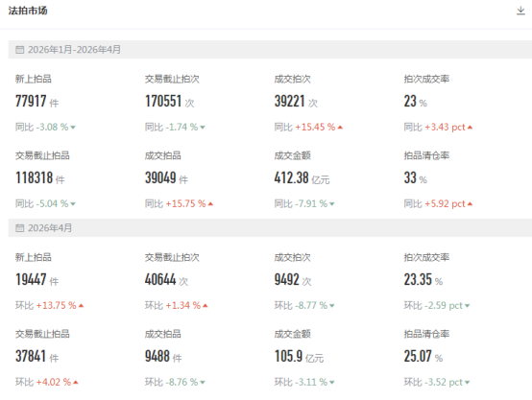
Task: Click the 法拍市场 panel title
Action: 28,11
